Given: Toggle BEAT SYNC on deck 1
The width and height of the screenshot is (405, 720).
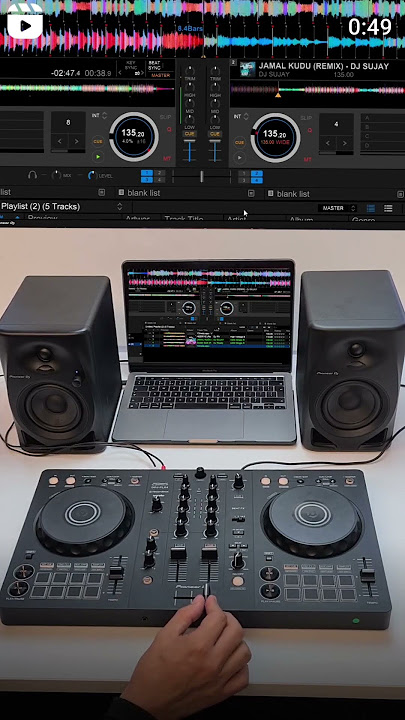Looking at the screenshot, I should pyautogui.click(x=154, y=66).
